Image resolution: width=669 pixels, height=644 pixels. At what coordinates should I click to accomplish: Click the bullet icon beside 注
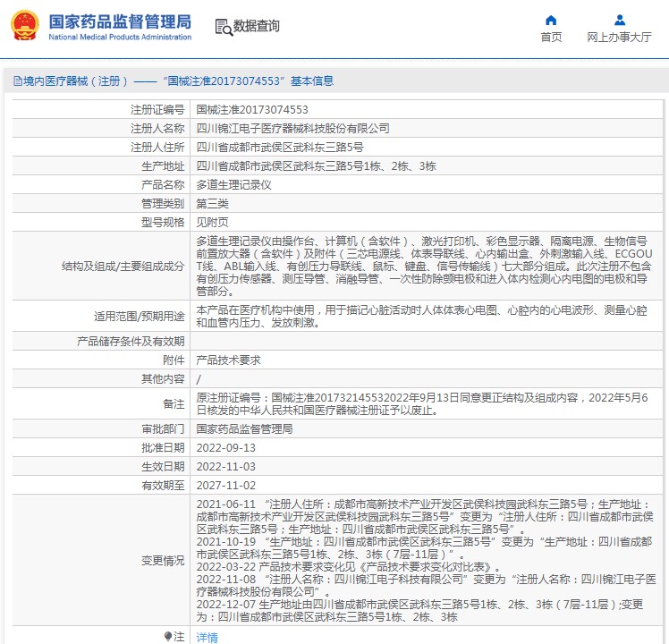click(167, 636)
